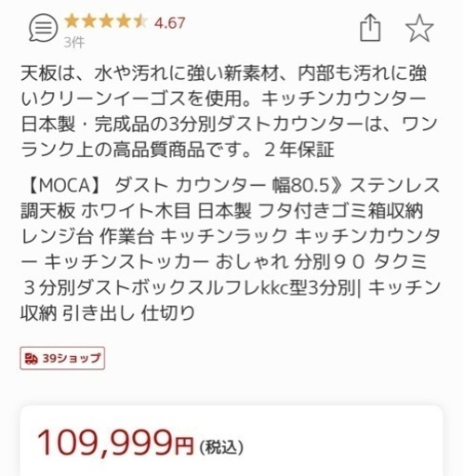
Task: Tap the title ending 収納 引き出し 仕切り
Action: (x=108, y=312)
